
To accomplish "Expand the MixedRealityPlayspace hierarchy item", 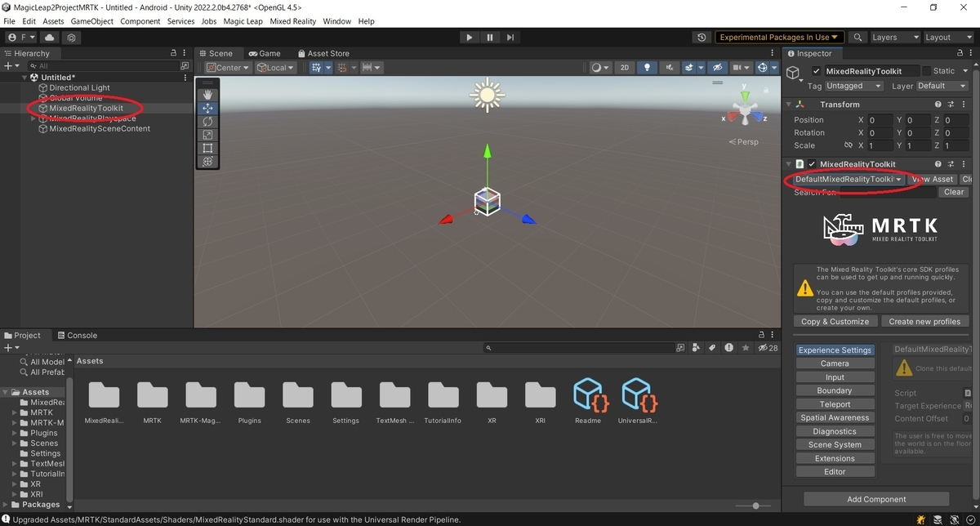I will tap(33, 118).
